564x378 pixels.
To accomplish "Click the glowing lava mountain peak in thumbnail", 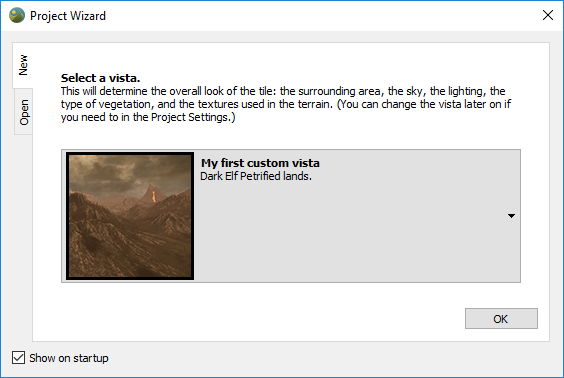I will [153, 195].
